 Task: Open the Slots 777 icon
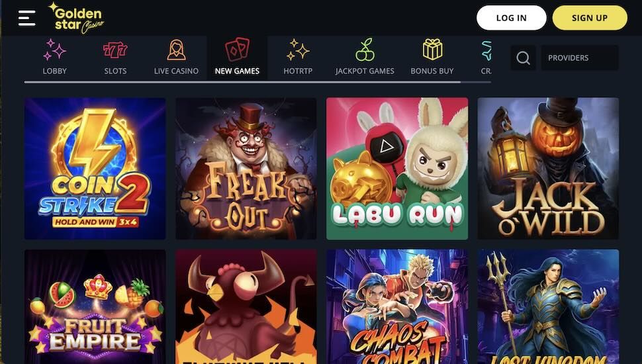[115, 50]
